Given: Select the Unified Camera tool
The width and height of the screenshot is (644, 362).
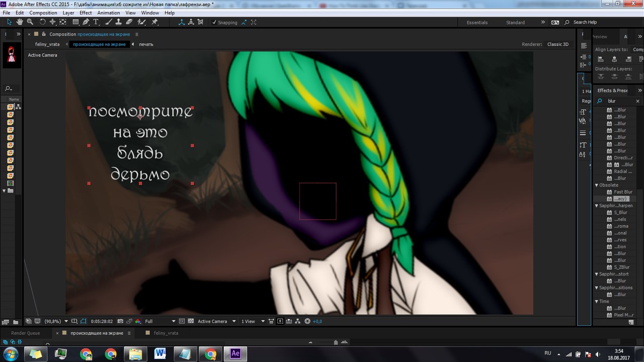Looking at the screenshot, I should [52, 22].
